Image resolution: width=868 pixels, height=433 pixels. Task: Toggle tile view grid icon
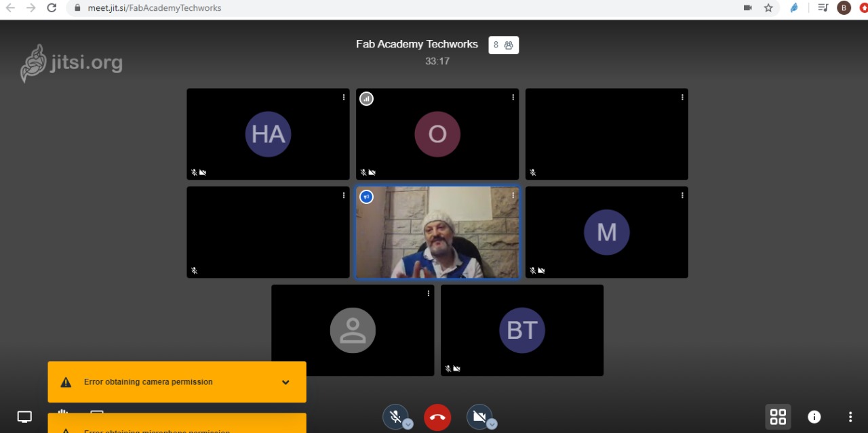coord(778,417)
